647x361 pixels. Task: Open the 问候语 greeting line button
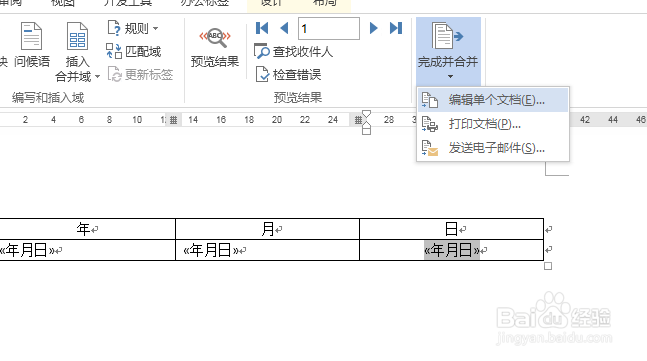tap(31, 45)
